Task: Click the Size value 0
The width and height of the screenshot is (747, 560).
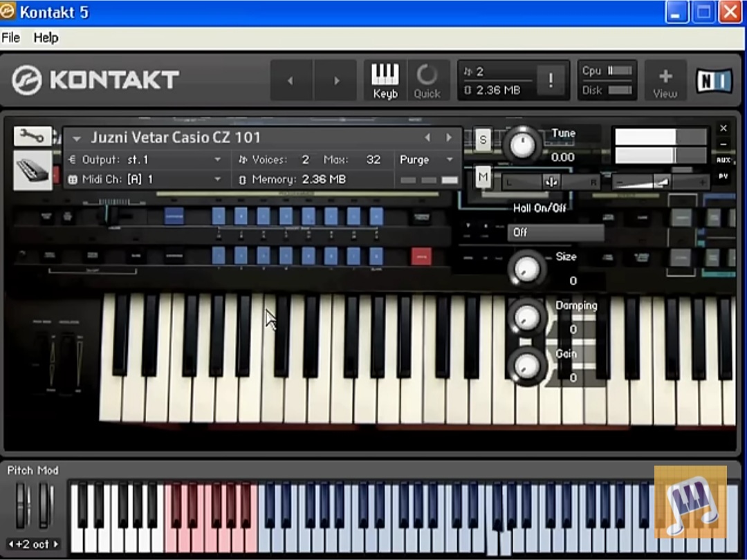Action: pyautogui.click(x=573, y=281)
